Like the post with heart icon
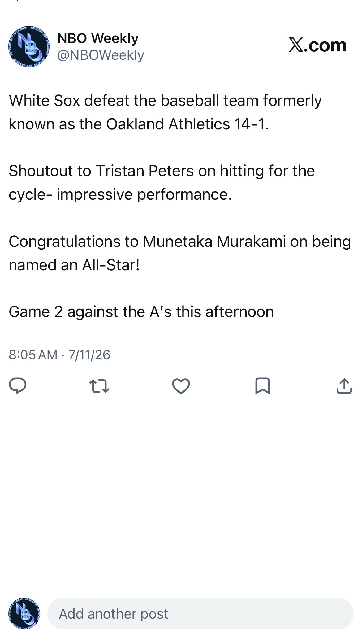 [181, 386]
